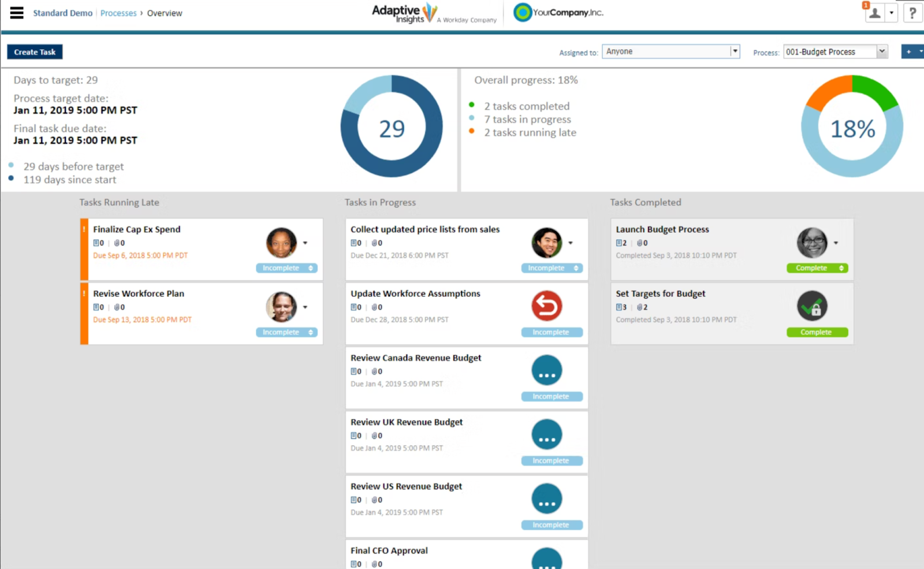Click '2 tasks running late' legend entry
This screenshot has height=569, width=924.
pos(530,132)
